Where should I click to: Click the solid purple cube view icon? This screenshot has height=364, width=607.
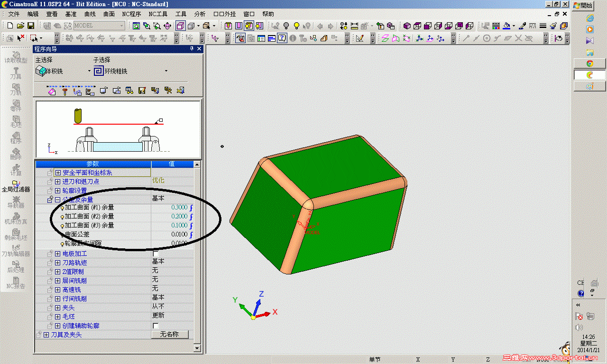tap(407, 26)
